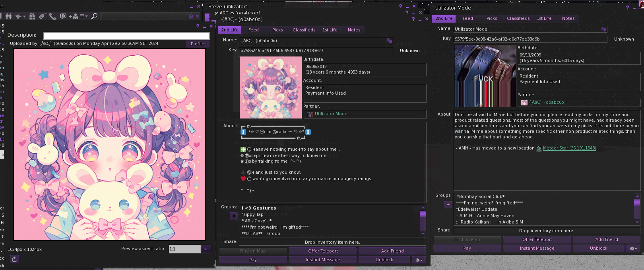The width and height of the screenshot is (644, 270).
Task: Click the price tag icon in the toolbar
Action: pyautogui.click(x=43, y=16)
